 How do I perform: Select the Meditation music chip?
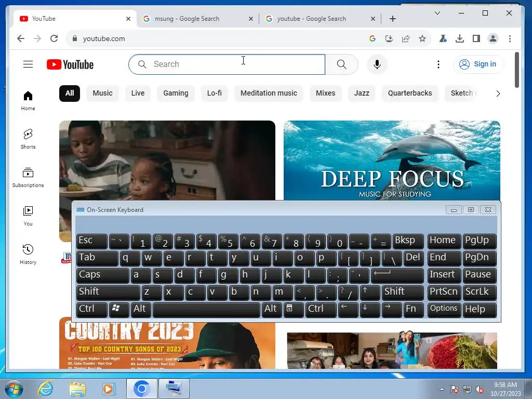pos(269,94)
